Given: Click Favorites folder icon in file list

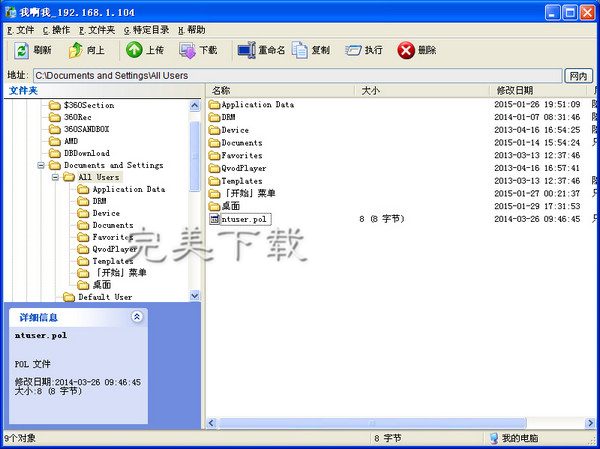Looking at the screenshot, I should tap(214, 155).
